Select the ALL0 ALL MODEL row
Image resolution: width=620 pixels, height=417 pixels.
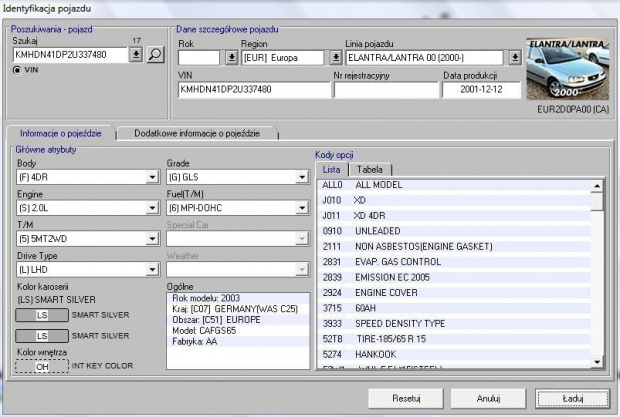pos(454,185)
